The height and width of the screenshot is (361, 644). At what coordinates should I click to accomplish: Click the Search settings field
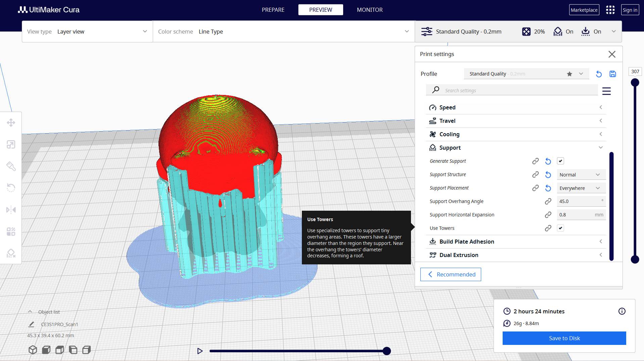pyautogui.click(x=512, y=90)
